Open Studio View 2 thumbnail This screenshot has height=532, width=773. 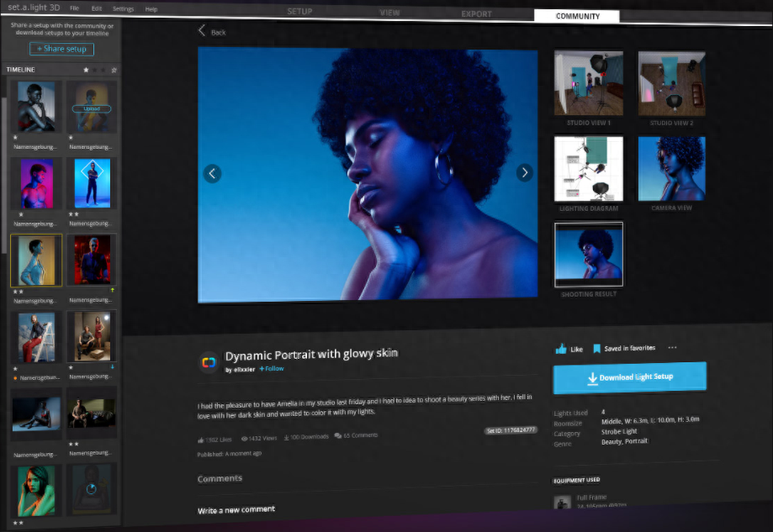[671, 83]
